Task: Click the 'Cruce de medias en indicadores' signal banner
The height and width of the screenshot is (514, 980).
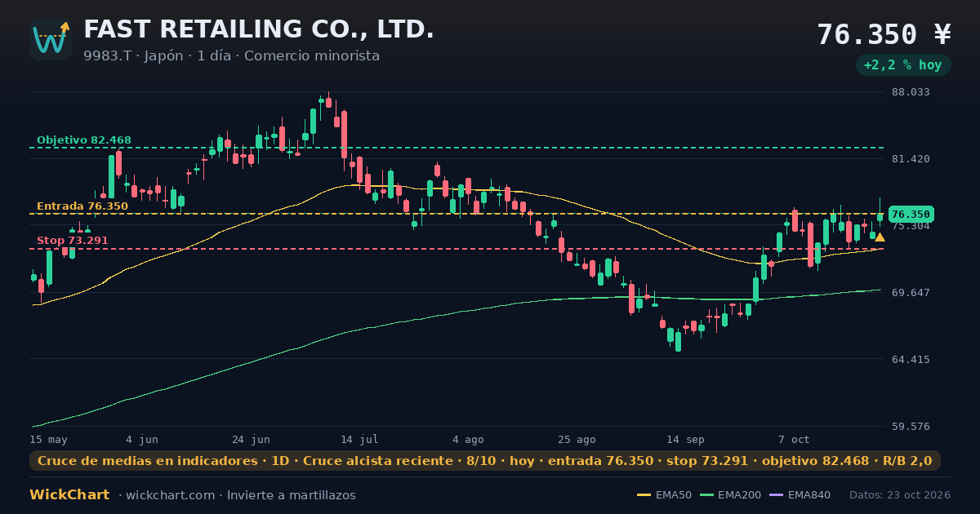Action: pyautogui.click(x=485, y=461)
